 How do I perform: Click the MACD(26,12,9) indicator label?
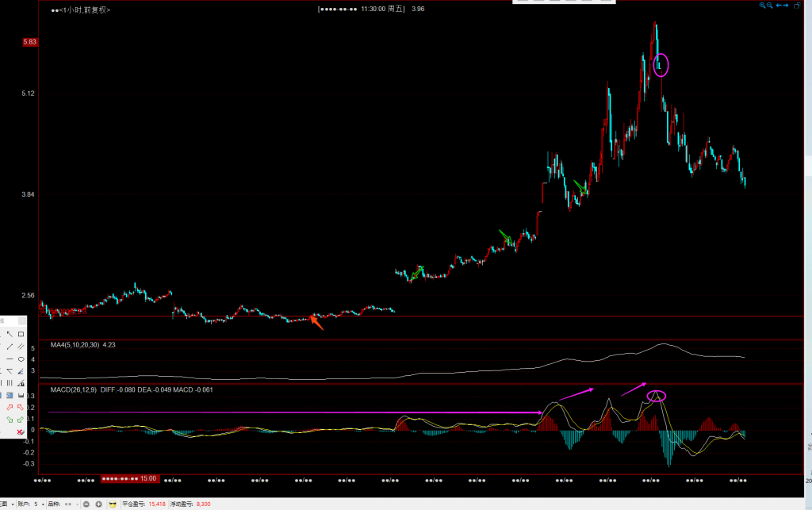(x=74, y=389)
